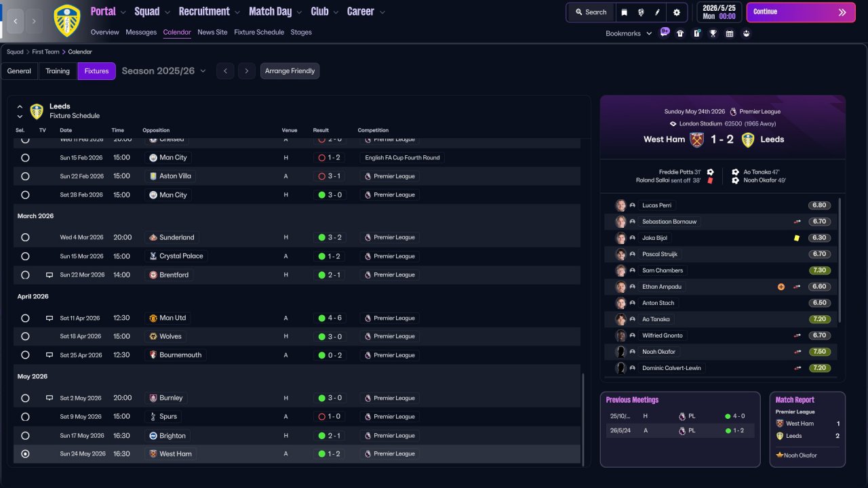This screenshot has width=868, height=488.
Task: Click the Bournemouth club badge
Action: pyautogui.click(x=153, y=355)
